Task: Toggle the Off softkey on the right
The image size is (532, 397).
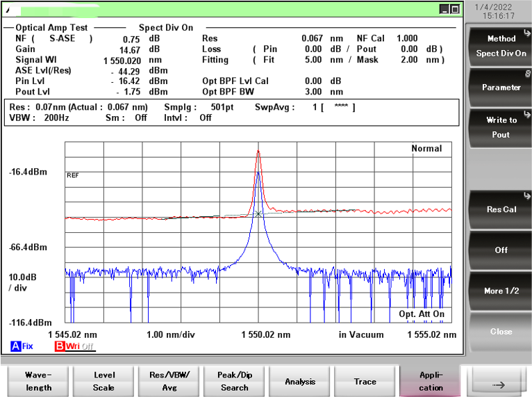Action: 501,250
